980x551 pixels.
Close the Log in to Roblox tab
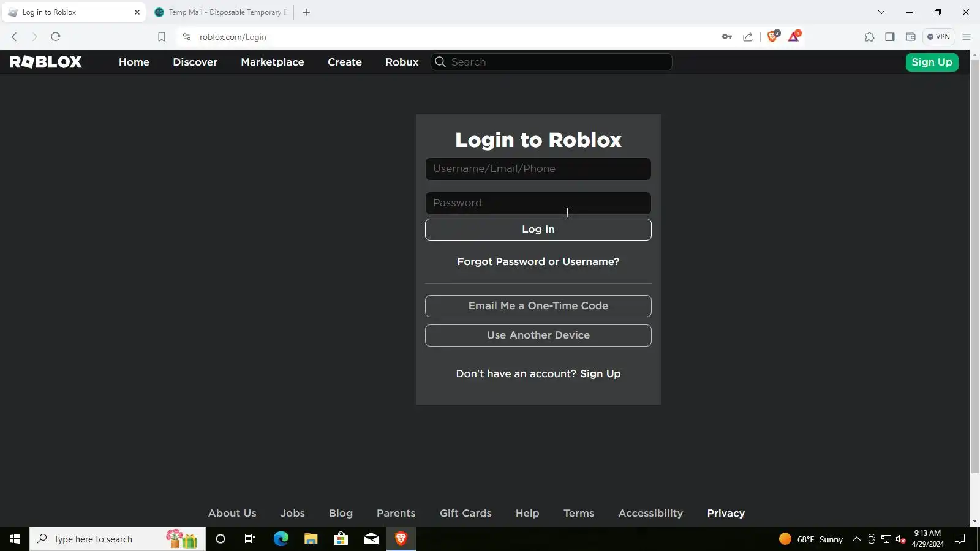pos(137,12)
